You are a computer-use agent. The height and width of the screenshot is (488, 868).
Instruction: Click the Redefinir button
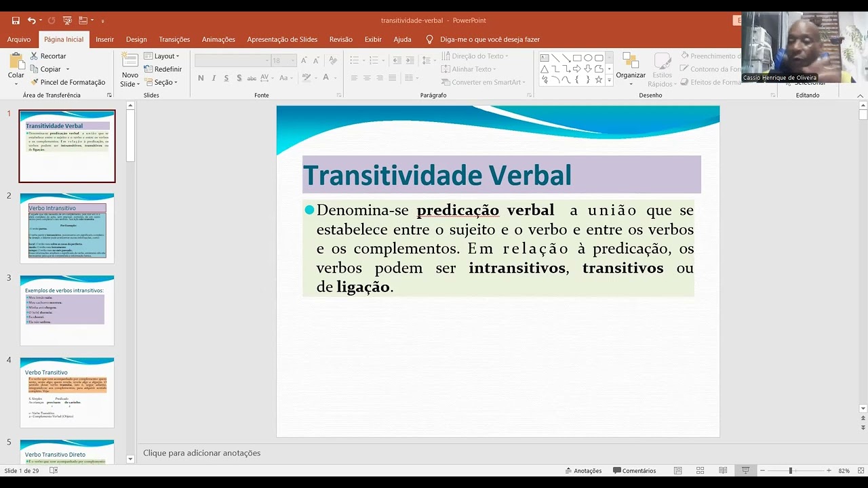pos(163,69)
